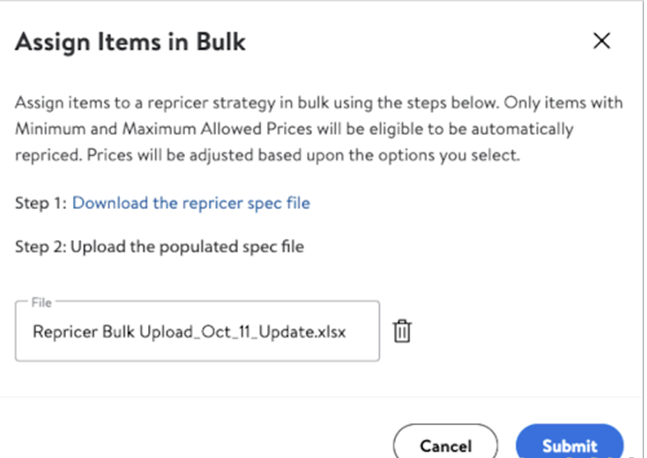
Task: Delete the uploaded file with trash icon
Action: tap(402, 331)
